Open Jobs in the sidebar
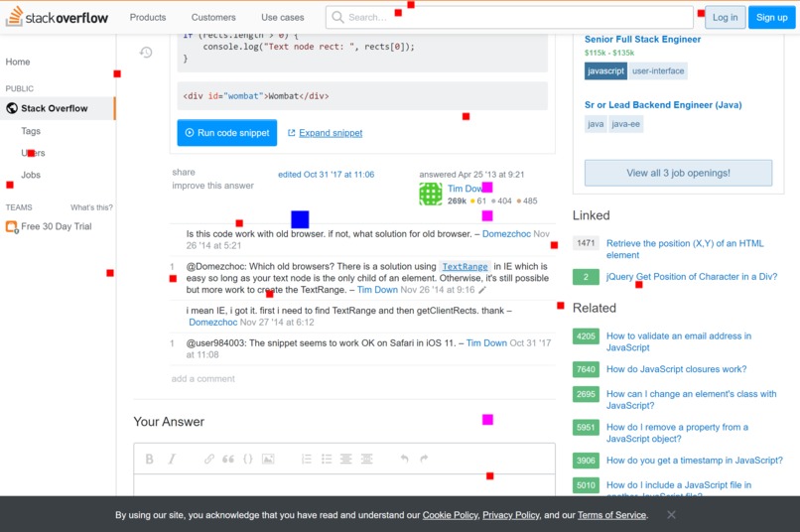This screenshot has height=532, width=800. (31, 175)
